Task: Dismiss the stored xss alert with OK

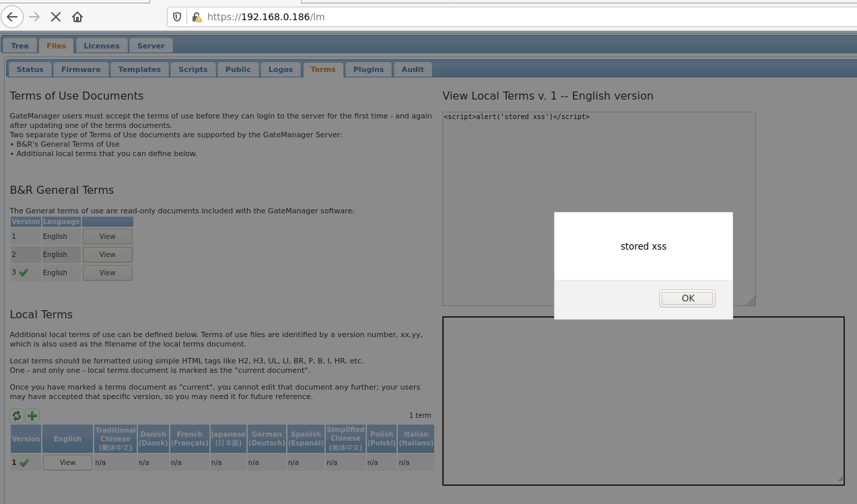Action: (687, 298)
